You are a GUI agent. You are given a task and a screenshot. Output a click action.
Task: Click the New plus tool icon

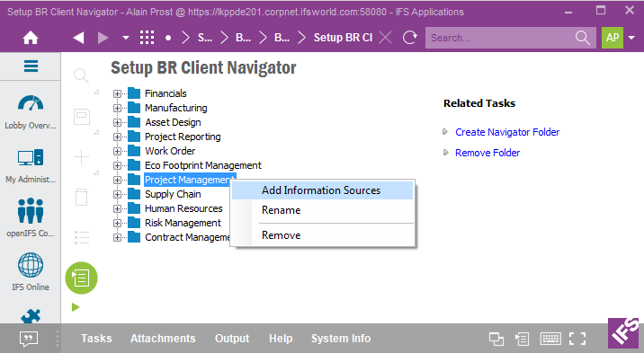pyautogui.click(x=81, y=156)
